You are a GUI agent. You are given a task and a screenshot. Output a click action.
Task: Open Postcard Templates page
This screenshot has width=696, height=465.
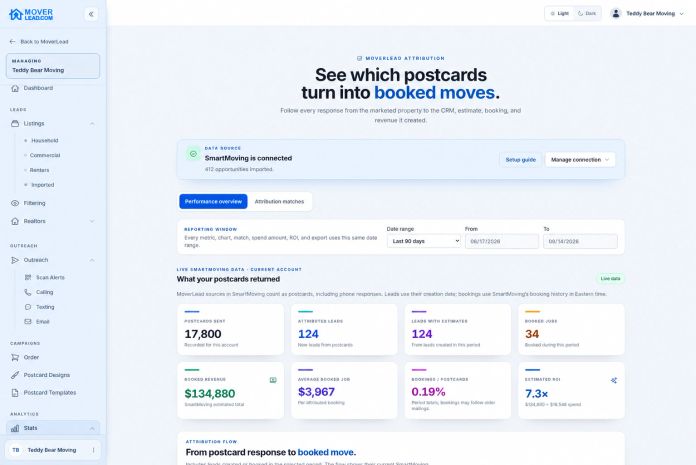pyautogui.click(x=52, y=393)
